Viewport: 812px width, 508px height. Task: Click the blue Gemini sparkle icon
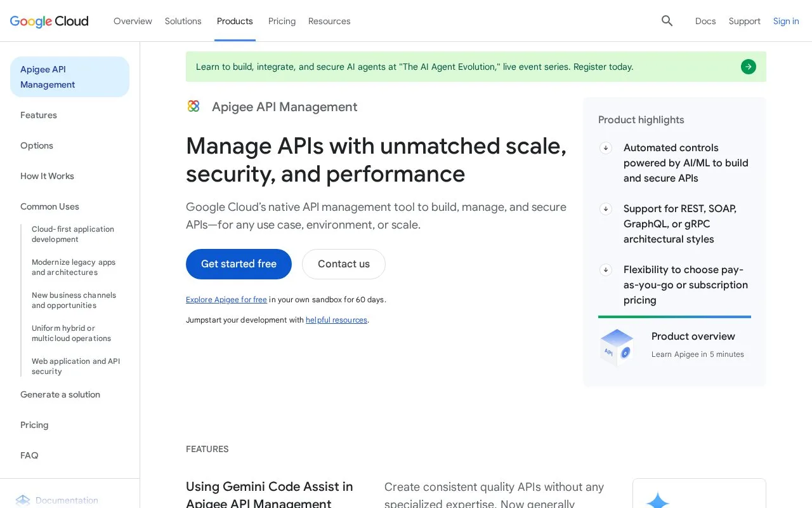pyautogui.click(x=658, y=500)
